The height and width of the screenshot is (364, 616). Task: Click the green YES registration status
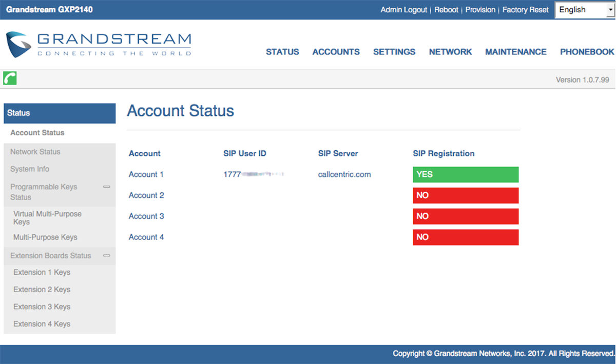(466, 174)
